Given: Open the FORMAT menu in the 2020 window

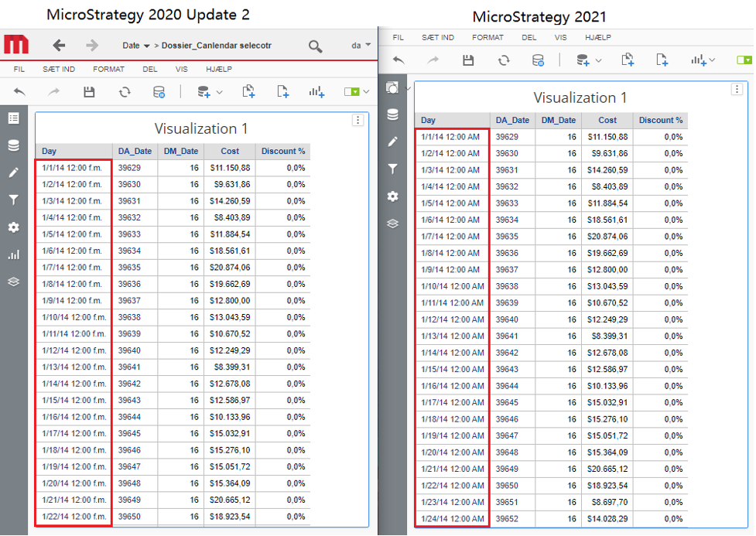Looking at the screenshot, I should point(108,69).
